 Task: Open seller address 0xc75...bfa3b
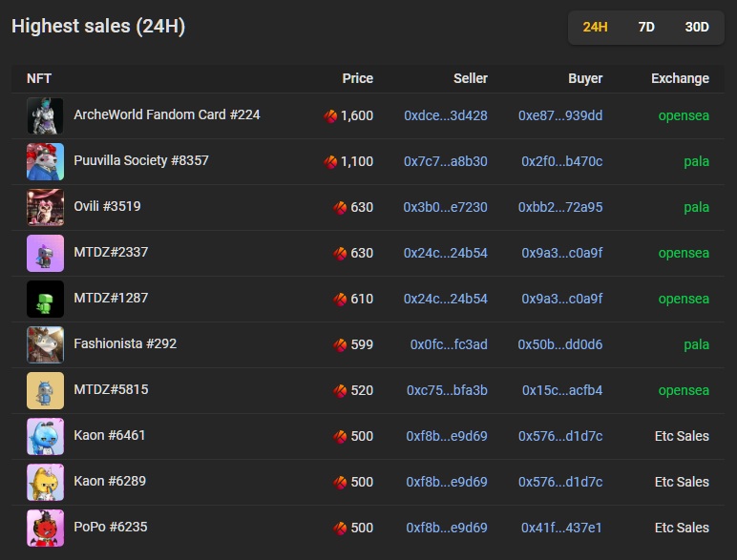(447, 390)
